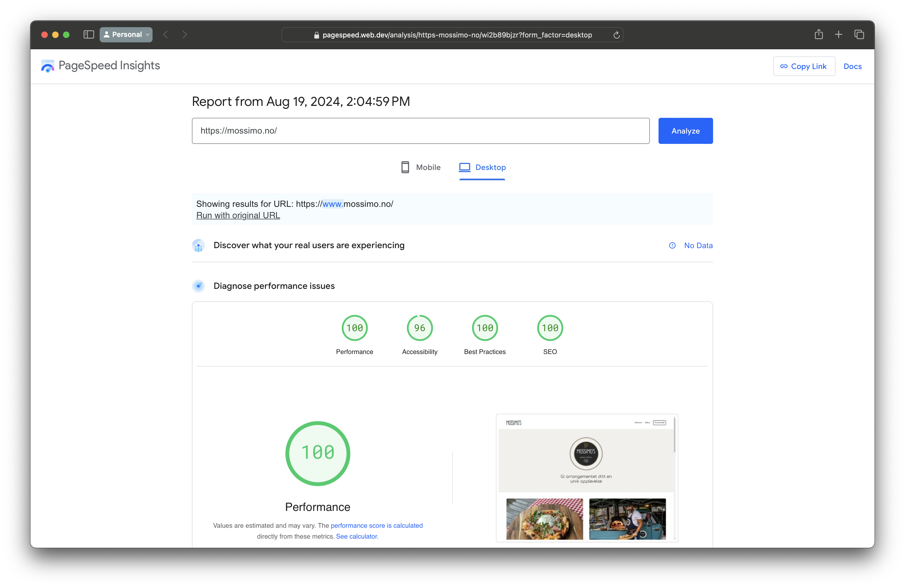This screenshot has width=905, height=588.
Task: Click the blue Analyze button
Action: (685, 131)
